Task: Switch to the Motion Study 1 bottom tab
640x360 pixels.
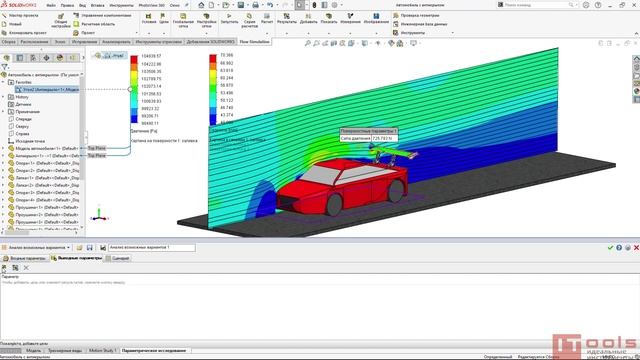Action: (x=102, y=351)
